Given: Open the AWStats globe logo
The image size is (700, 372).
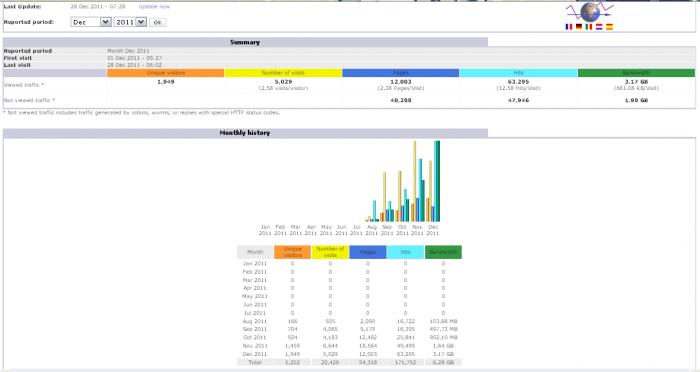Looking at the screenshot, I should pyautogui.click(x=590, y=12).
